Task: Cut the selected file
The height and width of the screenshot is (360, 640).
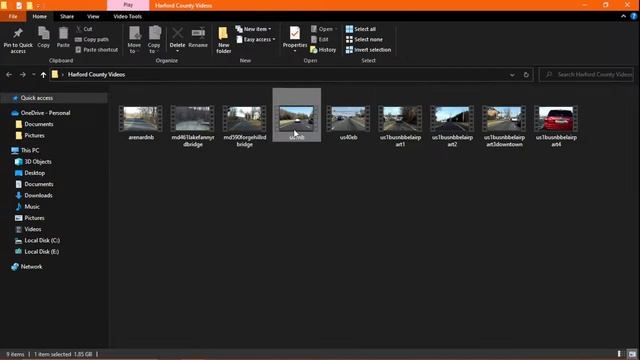Action: (x=84, y=29)
